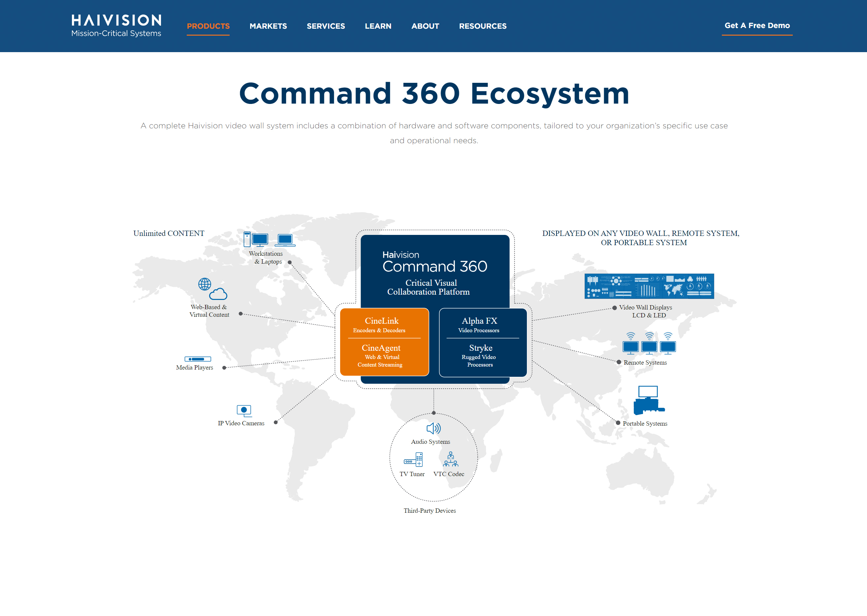This screenshot has height=616, width=867.
Task: Click the video wall display thumbnail
Action: click(x=649, y=286)
